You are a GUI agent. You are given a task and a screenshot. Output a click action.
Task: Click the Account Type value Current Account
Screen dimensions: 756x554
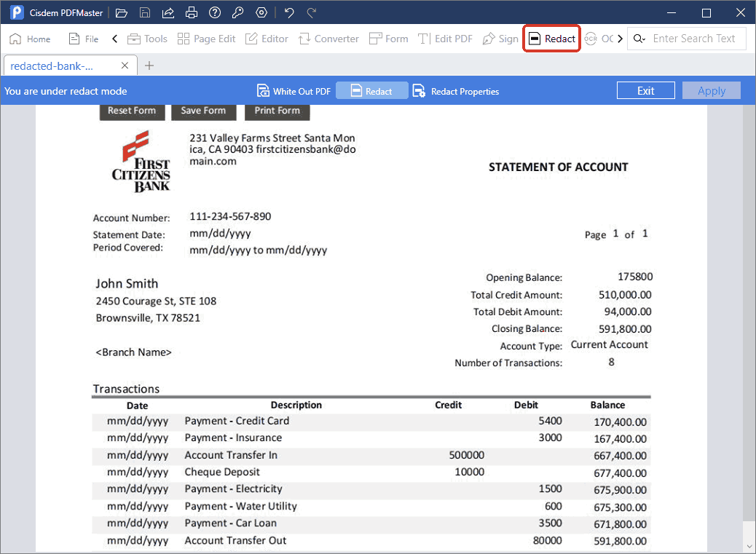[610, 344]
